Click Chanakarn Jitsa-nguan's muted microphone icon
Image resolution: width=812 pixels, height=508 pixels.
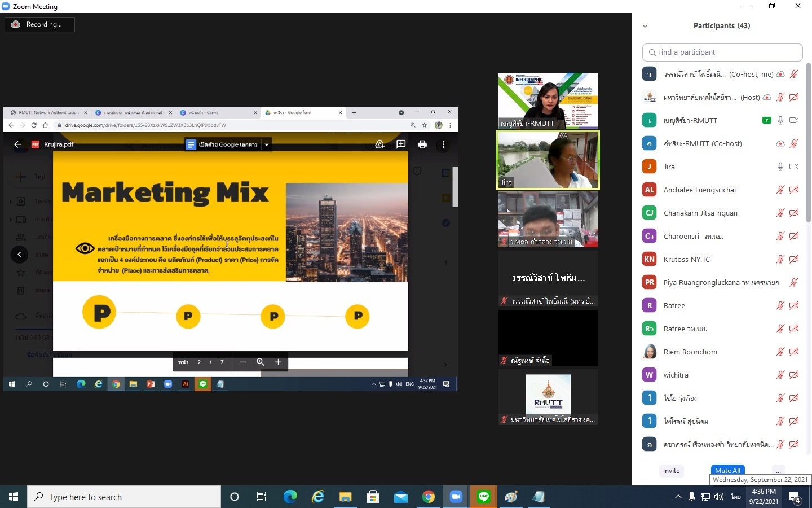tap(780, 213)
